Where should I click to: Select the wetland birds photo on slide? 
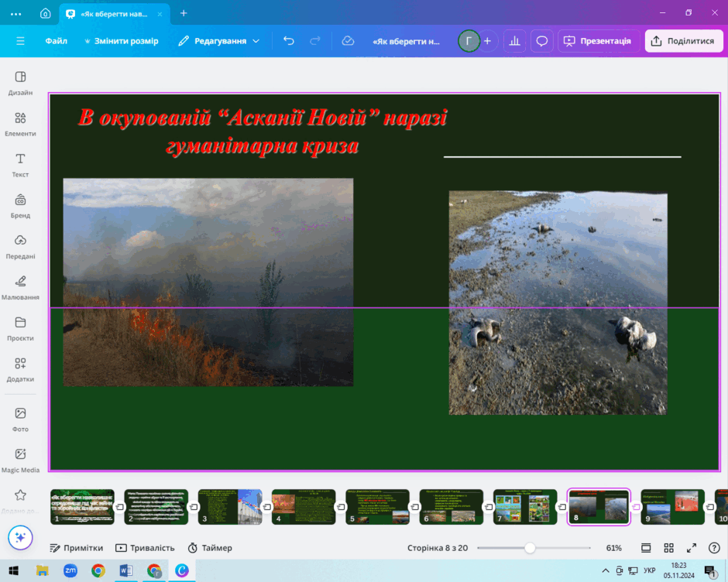tap(558, 303)
